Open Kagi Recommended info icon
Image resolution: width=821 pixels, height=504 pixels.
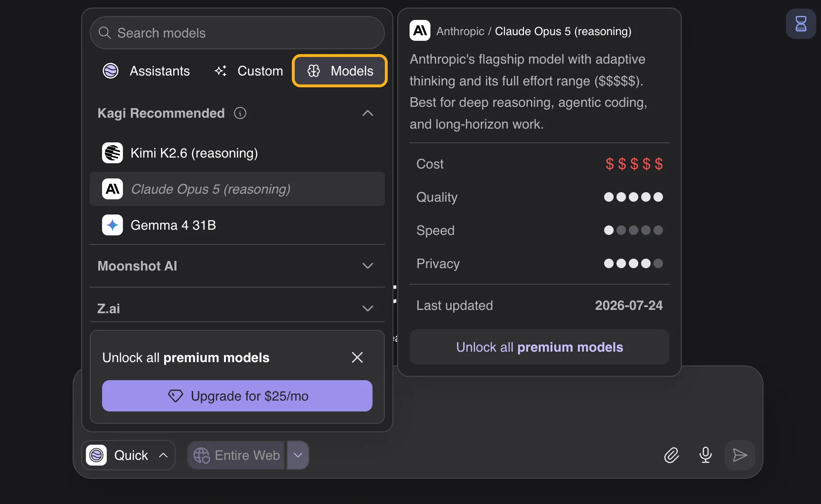(240, 113)
